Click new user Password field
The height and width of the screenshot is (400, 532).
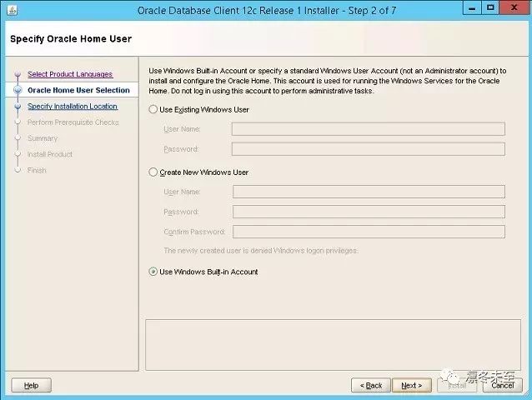pyautogui.click(x=369, y=212)
